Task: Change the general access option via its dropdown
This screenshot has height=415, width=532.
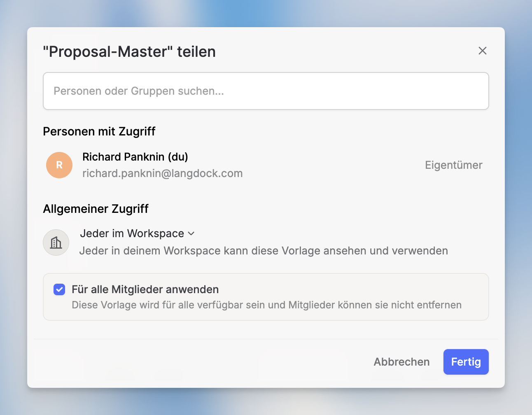Action: pyautogui.click(x=138, y=233)
